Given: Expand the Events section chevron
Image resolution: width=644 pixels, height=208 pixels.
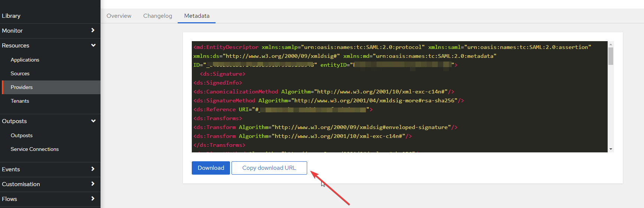Looking at the screenshot, I should pyautogui.click(x=93, y=169).
